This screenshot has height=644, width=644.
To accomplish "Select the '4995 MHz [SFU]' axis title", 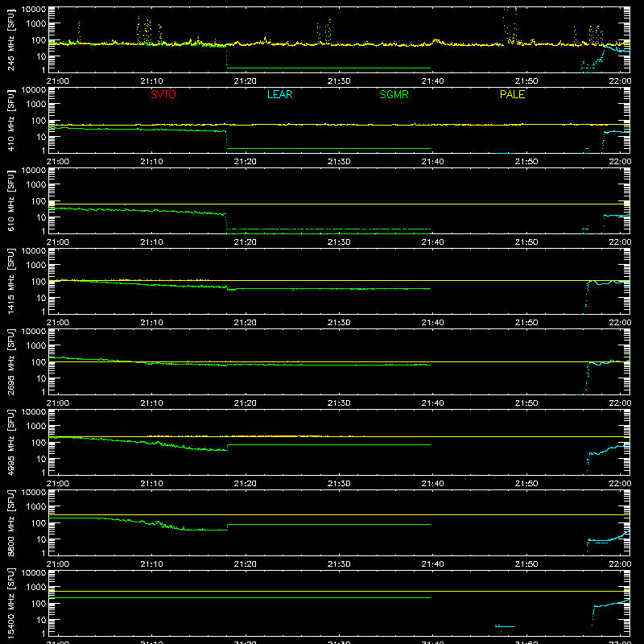I will tap(11, 443).
